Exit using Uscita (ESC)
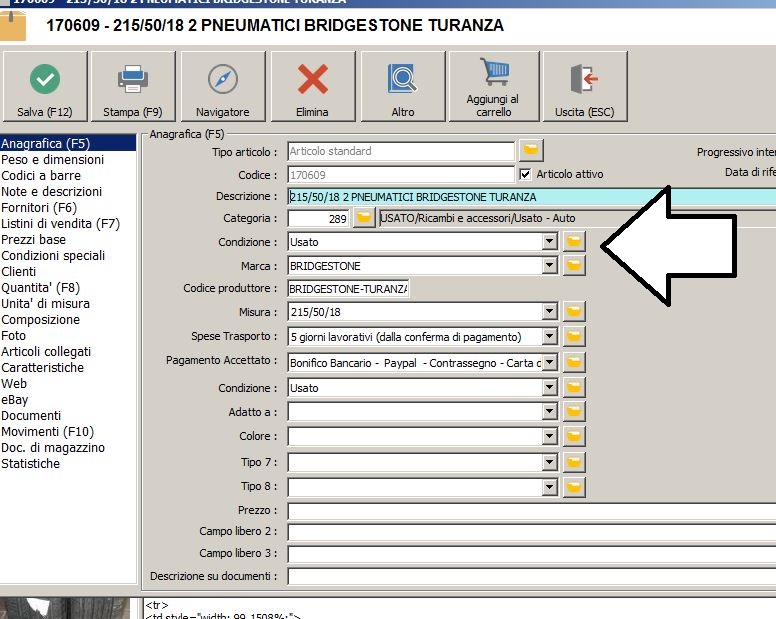The image size is (776, 619). click(584, 86)
